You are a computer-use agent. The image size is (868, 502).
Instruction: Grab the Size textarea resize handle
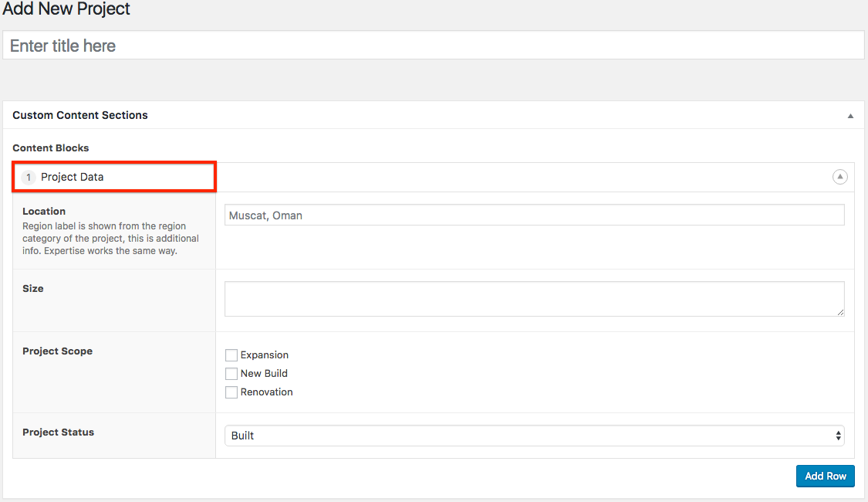click(840, 312)
